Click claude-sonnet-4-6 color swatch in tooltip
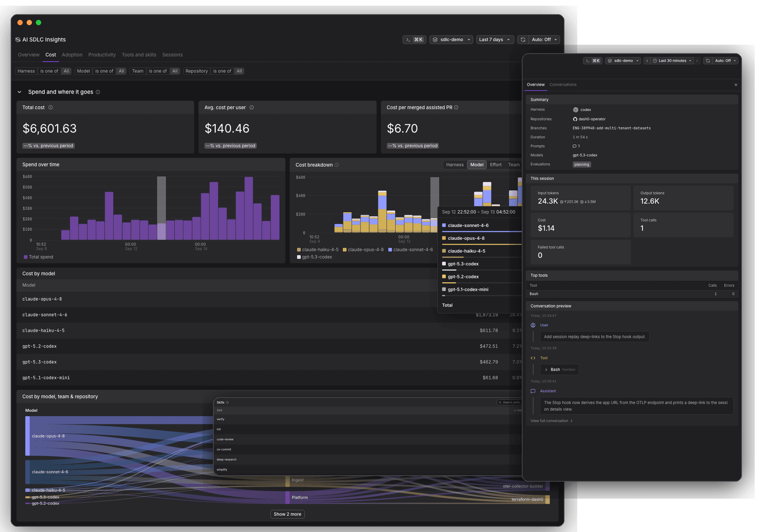This screenshot has height=532, width=781. click(444, 226)
